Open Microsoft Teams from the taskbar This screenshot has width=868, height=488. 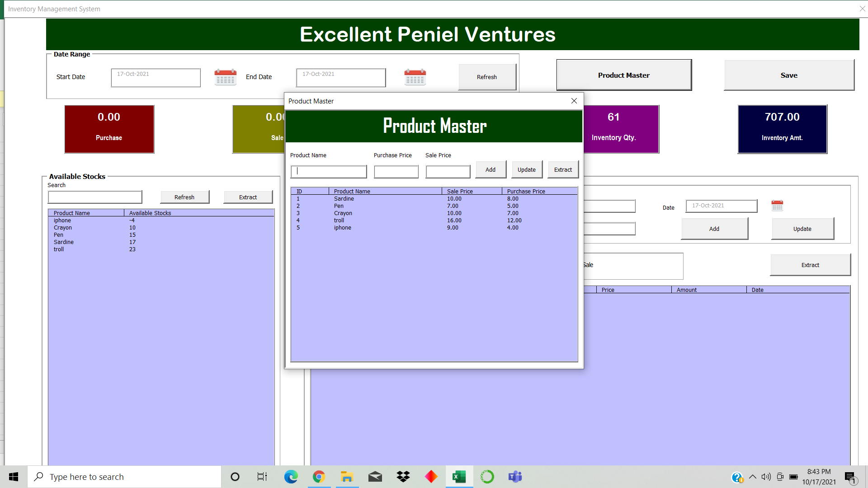pos(515,476)
